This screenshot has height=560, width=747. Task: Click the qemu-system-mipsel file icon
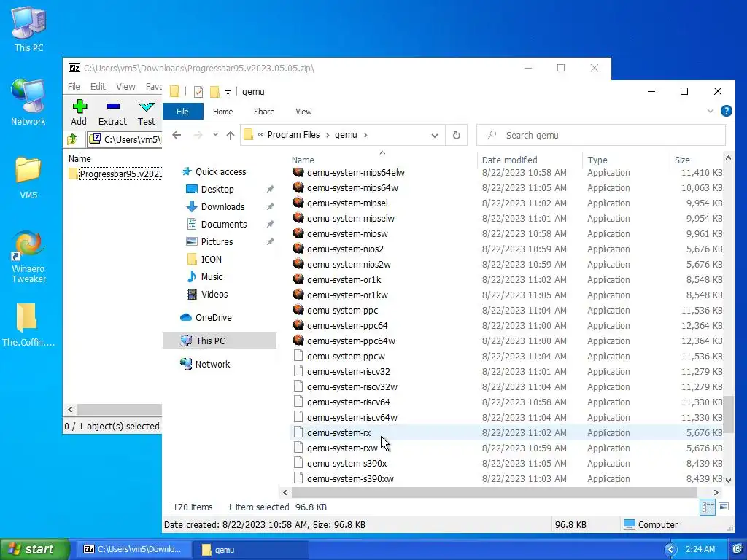point(298,203)
